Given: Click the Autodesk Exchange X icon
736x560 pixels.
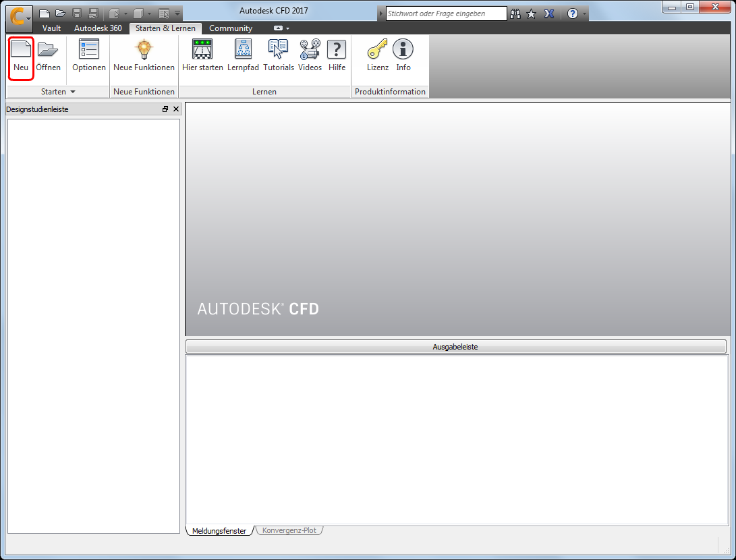Looking at the screenshot, I should click(548, 13).
